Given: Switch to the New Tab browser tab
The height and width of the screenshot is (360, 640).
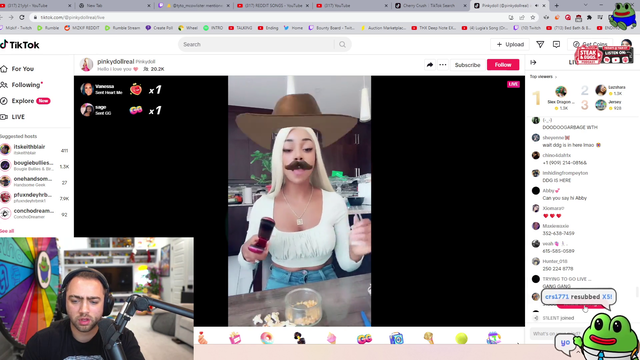Looking at the screenshot, I should pos(115,6).
